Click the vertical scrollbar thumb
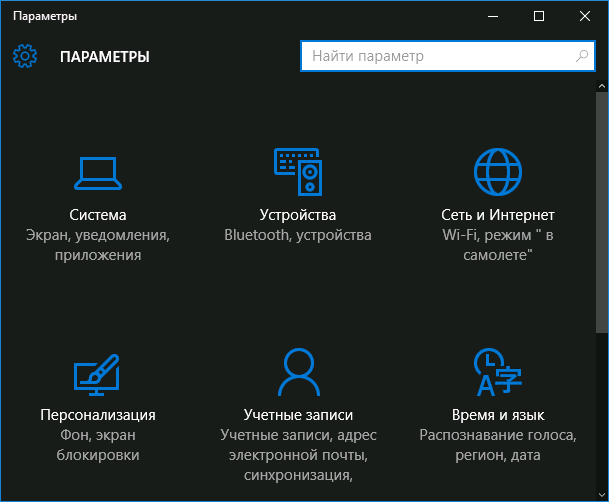This screenshot has width=609, height=502. (x=602, y=212)
